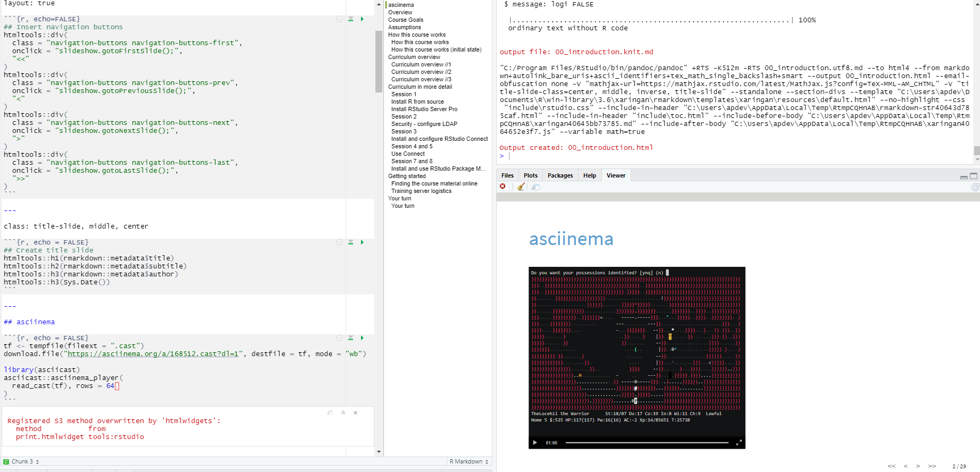Refresh the Viewer pane
Image resolution: width=980 pixels, height=472 pixels.
pyautogui.click(x=976, y=187)
